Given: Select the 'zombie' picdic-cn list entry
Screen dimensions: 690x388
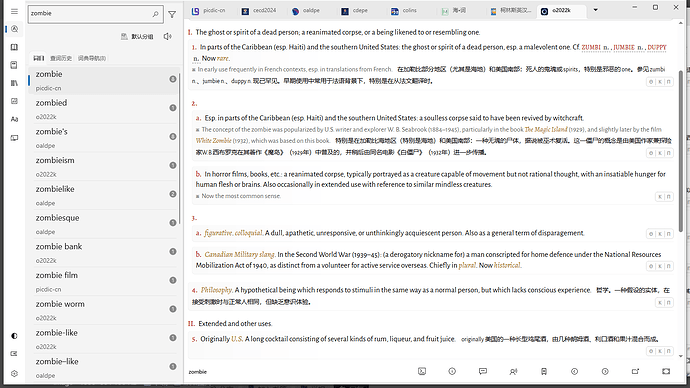Looking at the screenshot, I should tap(104, 80).
